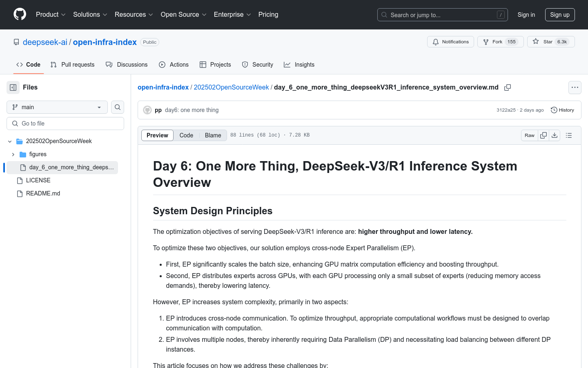
Task: Open the document outline icon
Action: tap(569, 135)
